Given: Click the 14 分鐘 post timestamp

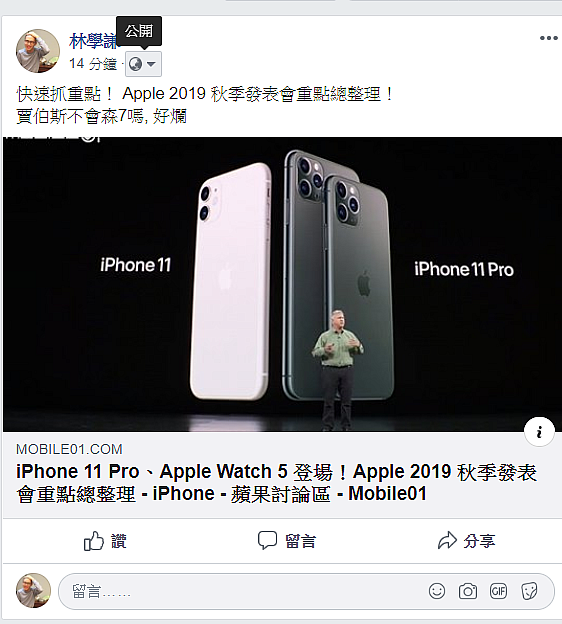Looking at the screenshot, I should 93,64.
